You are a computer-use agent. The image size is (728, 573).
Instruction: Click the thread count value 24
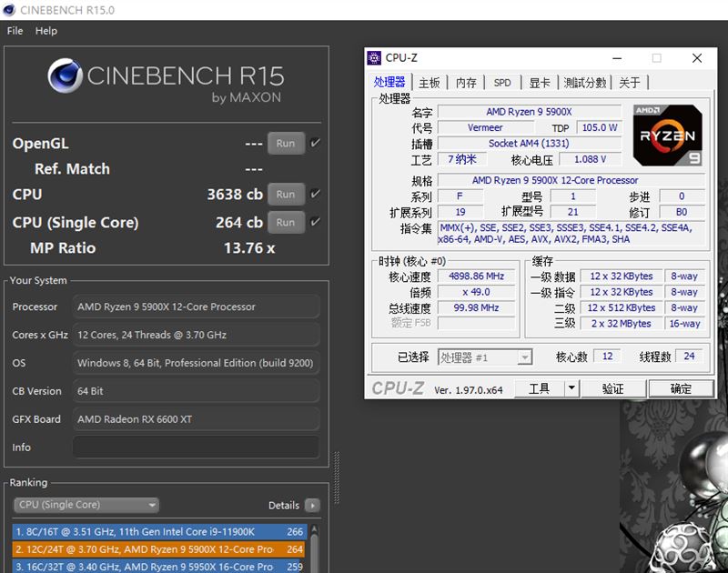tap(689, 357)
